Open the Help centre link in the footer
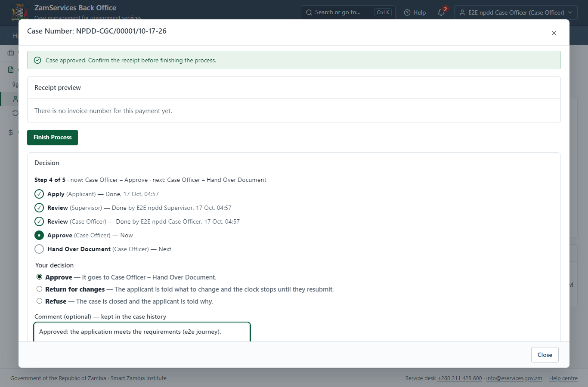Image resolution: width=588 pixels, height=387 pixels. click(x=563, y=378)
